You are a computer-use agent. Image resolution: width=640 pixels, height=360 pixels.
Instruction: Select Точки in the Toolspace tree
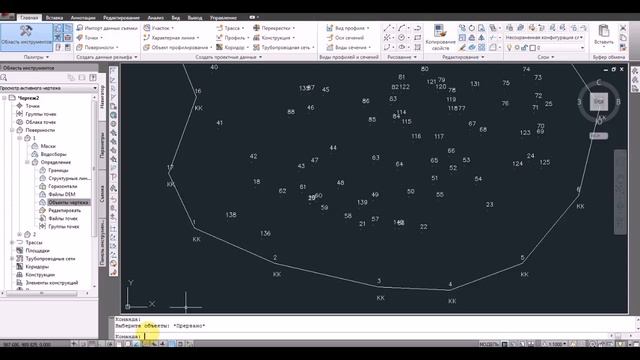(x=32, y=106)
